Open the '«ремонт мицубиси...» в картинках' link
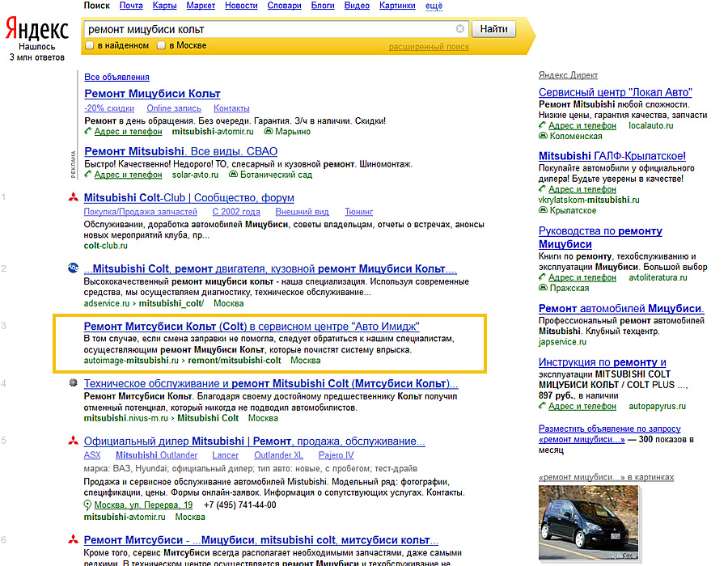The width and height of the screenshot is (728, 566). click(x=606, y=477)
